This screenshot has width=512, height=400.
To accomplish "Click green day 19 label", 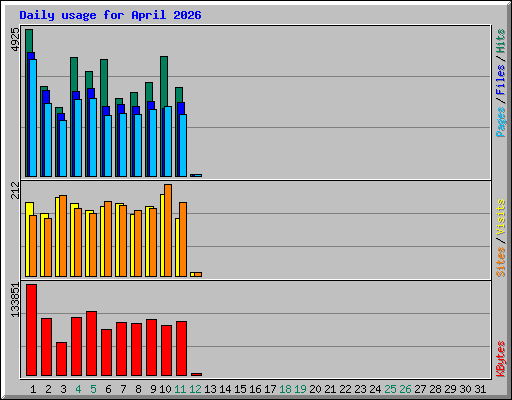I will coord(300,389).
